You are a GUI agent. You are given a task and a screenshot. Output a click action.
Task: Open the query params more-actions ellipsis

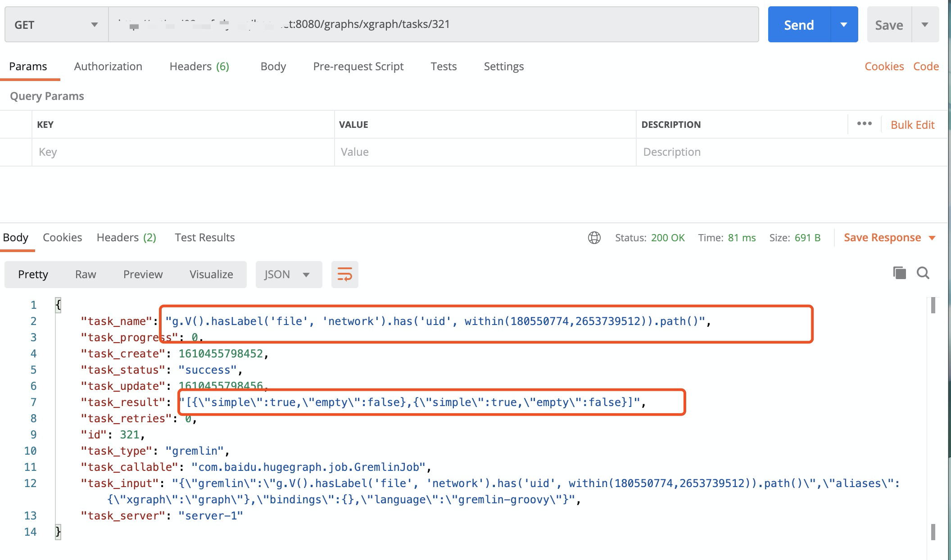pos(864,124)
